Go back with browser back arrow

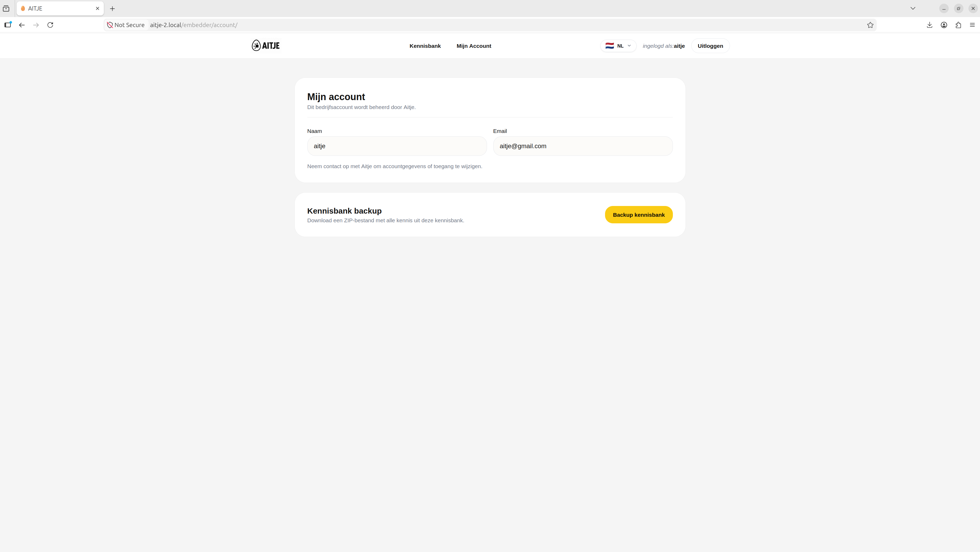pyautogui.click(x=22, y=25)
